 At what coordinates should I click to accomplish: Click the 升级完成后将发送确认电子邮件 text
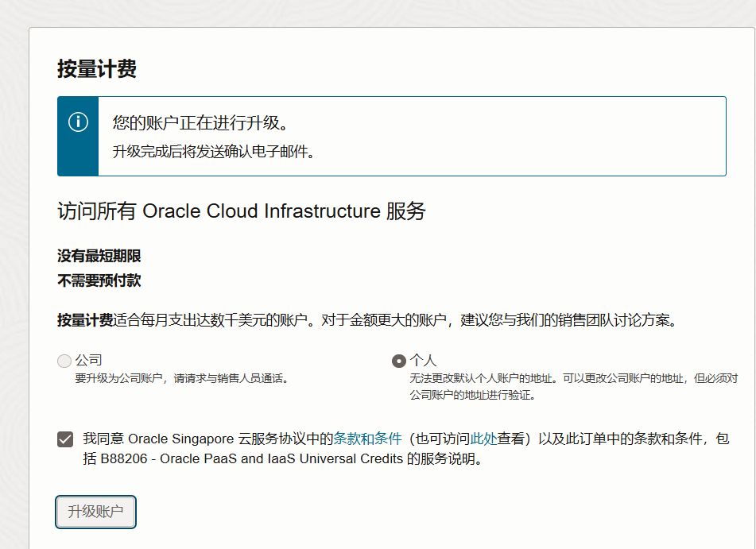[214, 152]
